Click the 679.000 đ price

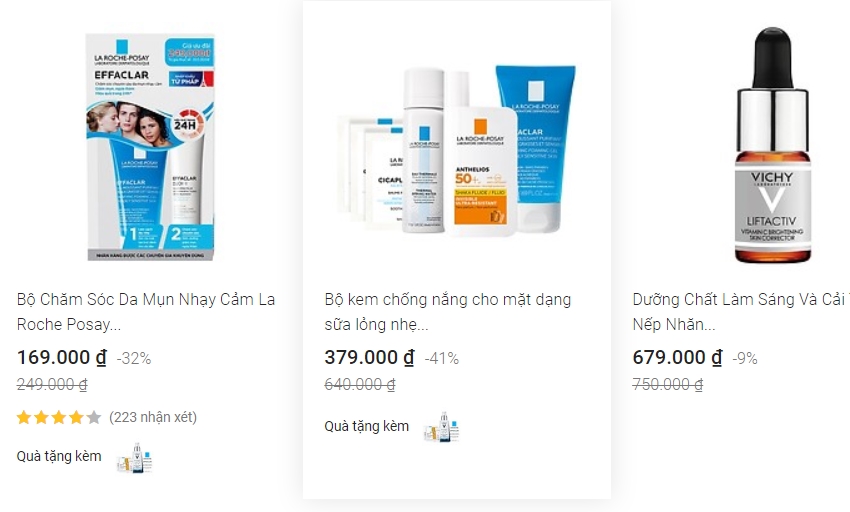click(x=677, y=357)
